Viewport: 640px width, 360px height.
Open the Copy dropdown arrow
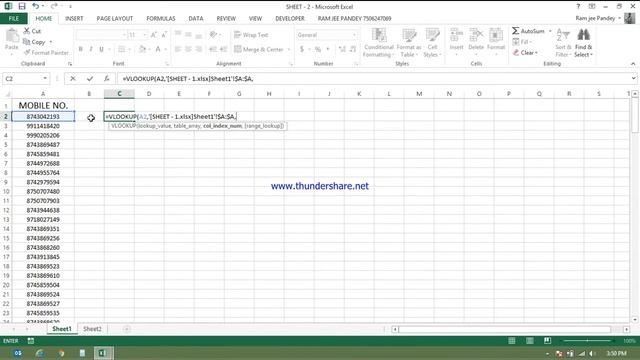51,42
